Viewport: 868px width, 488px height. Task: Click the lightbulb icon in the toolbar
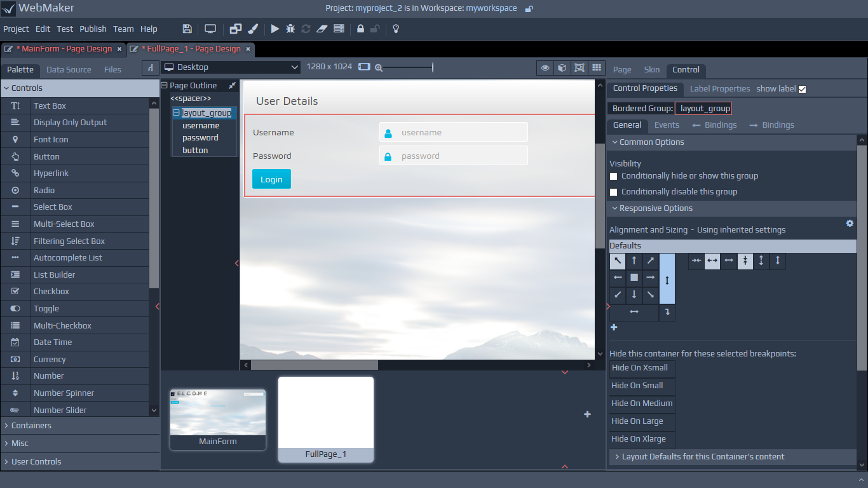click(395, 29)
